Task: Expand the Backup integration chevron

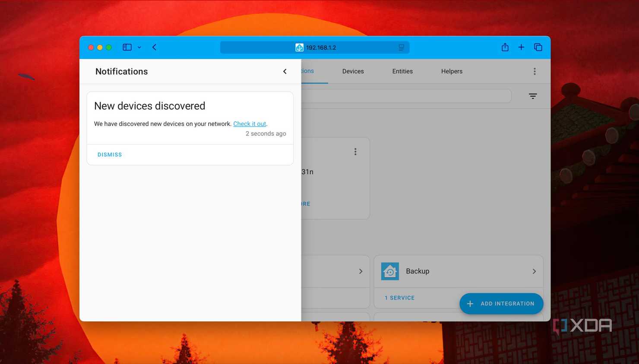Action: (x=534, y=271)
